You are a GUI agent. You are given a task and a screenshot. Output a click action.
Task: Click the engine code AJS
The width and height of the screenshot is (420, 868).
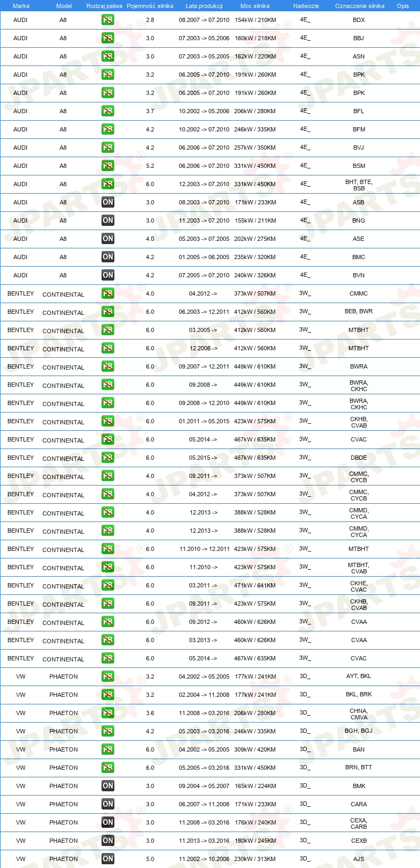tap(359, 859)
